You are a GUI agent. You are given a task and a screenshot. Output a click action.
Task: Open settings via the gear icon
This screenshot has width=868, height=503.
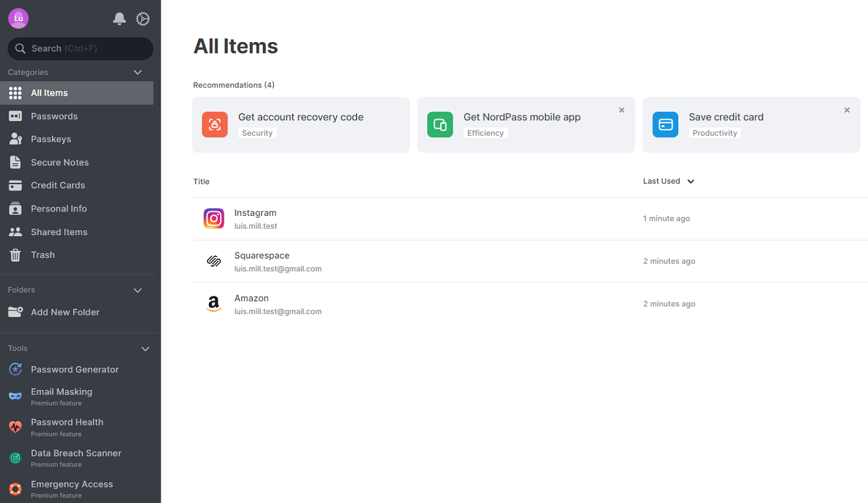click(143, 19)
